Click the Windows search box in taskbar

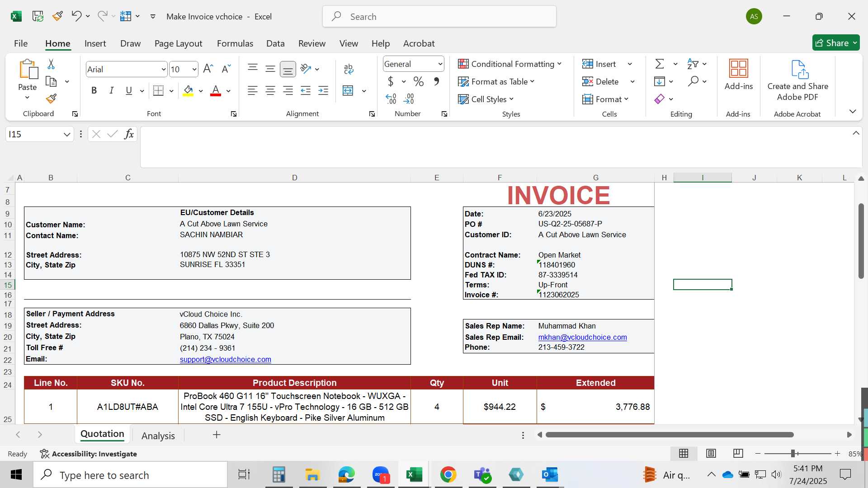130,475
